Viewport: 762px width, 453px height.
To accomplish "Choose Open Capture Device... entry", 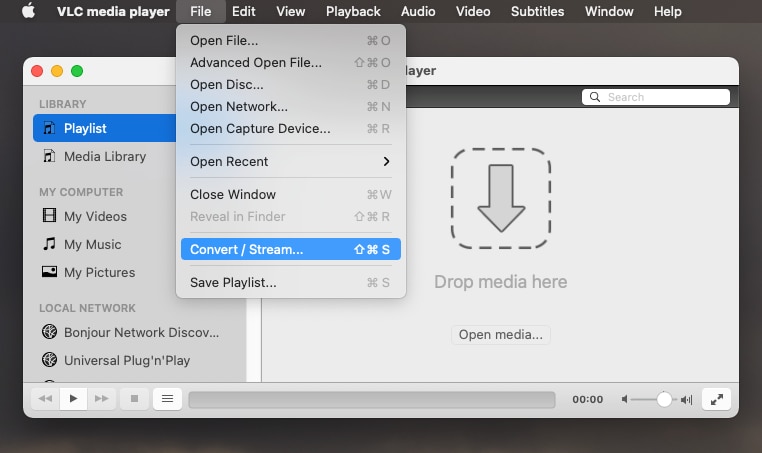I will tap(291, 128).
